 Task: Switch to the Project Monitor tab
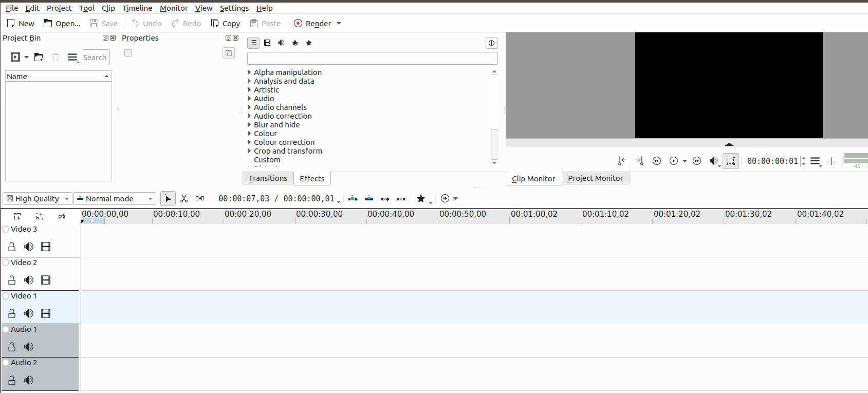point(595,178)
